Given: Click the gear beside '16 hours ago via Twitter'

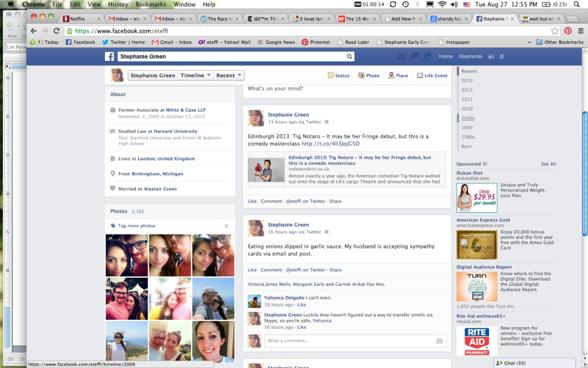Looking at the screenshot, I should point(327,232).
